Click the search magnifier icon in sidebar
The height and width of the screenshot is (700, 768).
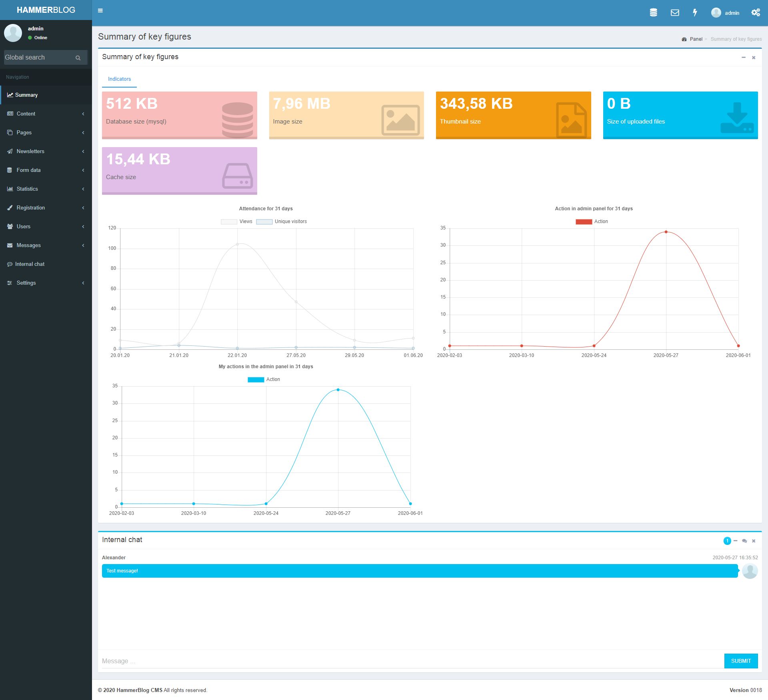coord(78,58)
